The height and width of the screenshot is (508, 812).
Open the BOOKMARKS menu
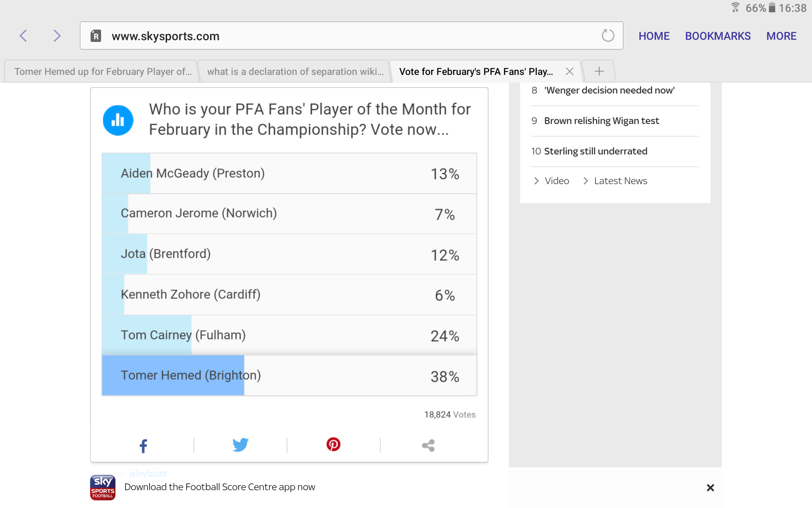point(718,36)
